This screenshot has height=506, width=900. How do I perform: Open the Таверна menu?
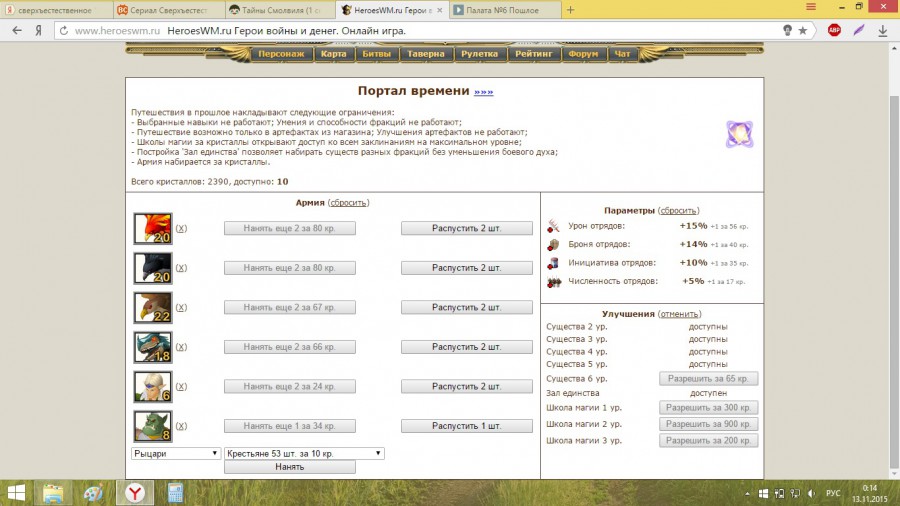tap(426, 54)
